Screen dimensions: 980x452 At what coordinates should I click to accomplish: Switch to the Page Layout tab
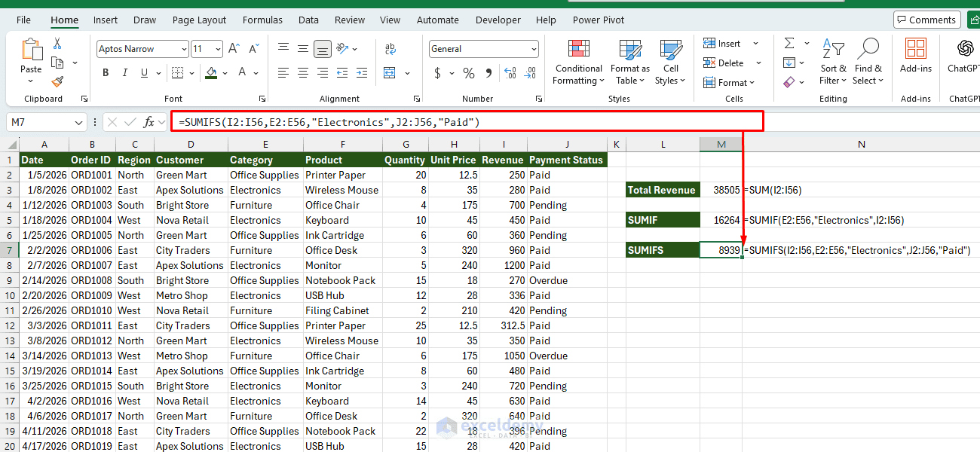tap(199, 20)
